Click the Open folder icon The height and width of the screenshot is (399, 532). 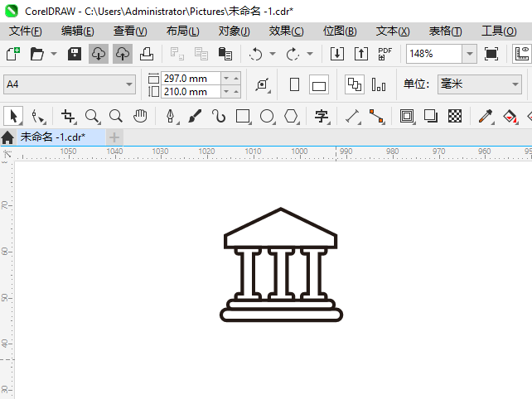coord(36,54)
